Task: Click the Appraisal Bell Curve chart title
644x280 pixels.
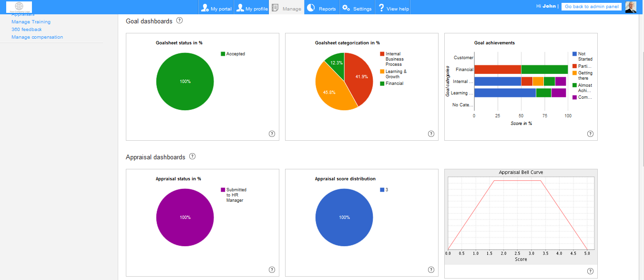Action: [x=521, y=172]
